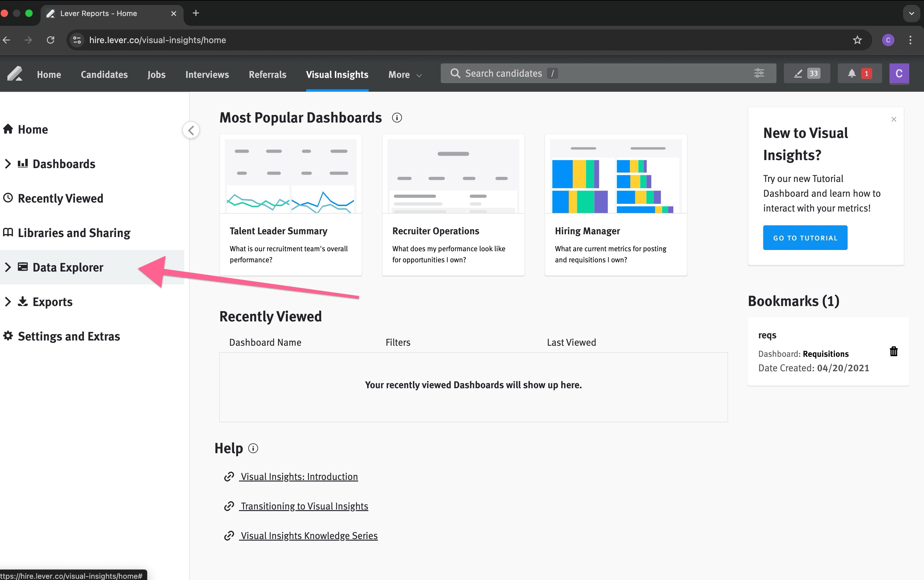The width and height of the screenshot is (924, 580).
Task: Open Interviews in top navigation
Action: tap(207, 75)
